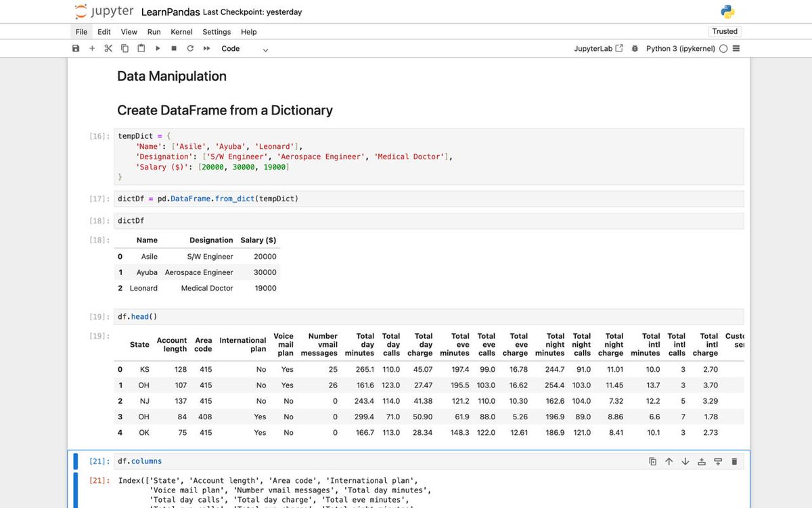Open the Edit menu
This screenshot has width=812, height=508.
104,32
